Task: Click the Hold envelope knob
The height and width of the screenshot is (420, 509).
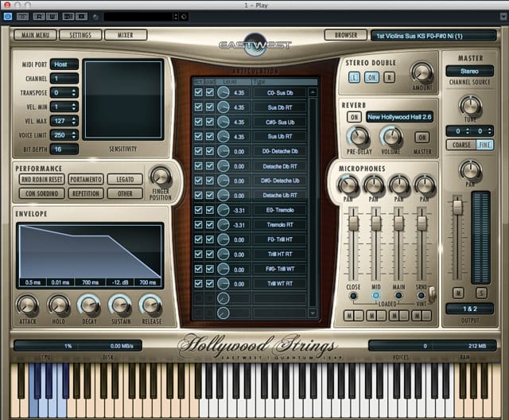Action: tap(58, 305)
